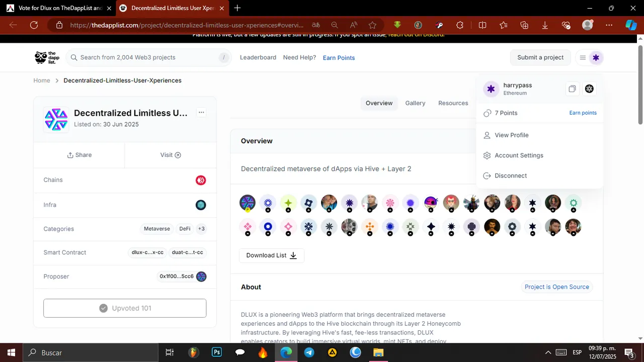Activate the read aloud icon
Viewport: 644px width, 362px height.
point(354,25)
